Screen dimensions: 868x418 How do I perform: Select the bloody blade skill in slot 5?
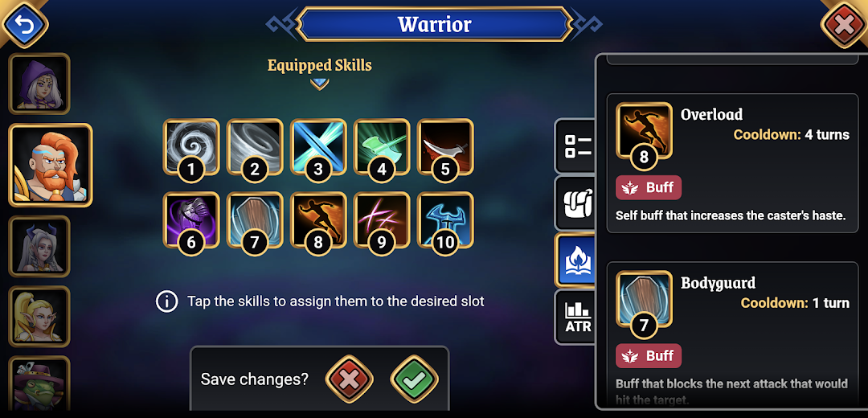445,147
